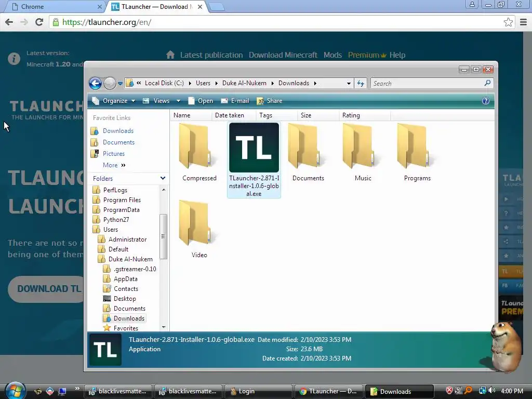The image size is (532, 399).
Task: Select Default folder in tree
Action: point(118,249)
